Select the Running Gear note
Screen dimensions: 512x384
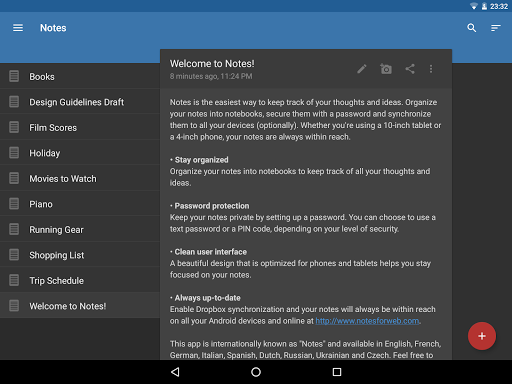point(80,230)
